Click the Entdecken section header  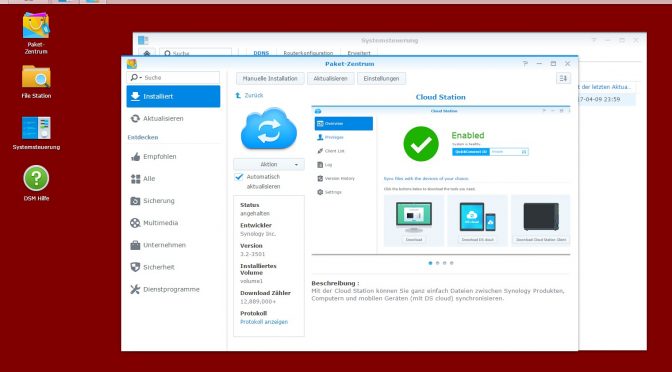143,138
